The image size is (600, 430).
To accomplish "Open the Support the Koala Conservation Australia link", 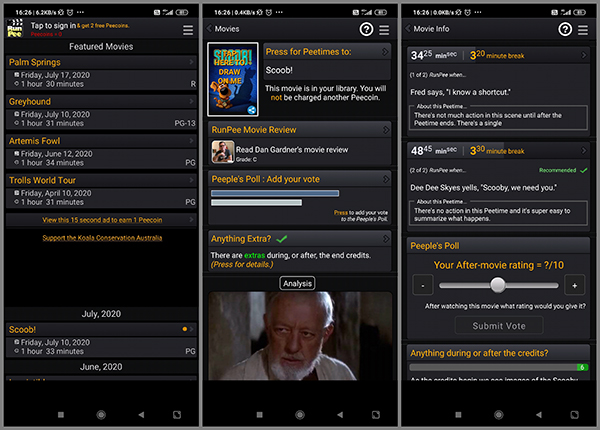I will tap(102, 238).
